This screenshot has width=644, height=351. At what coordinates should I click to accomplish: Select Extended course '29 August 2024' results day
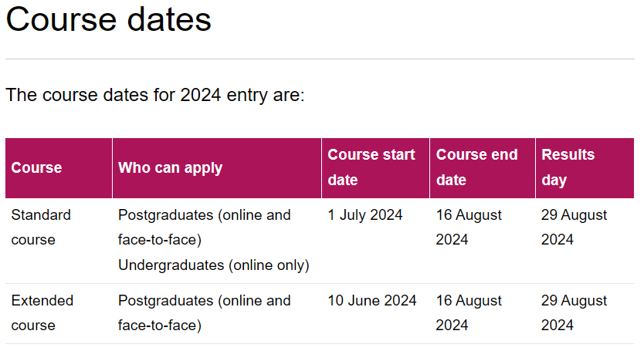(574, 313)
